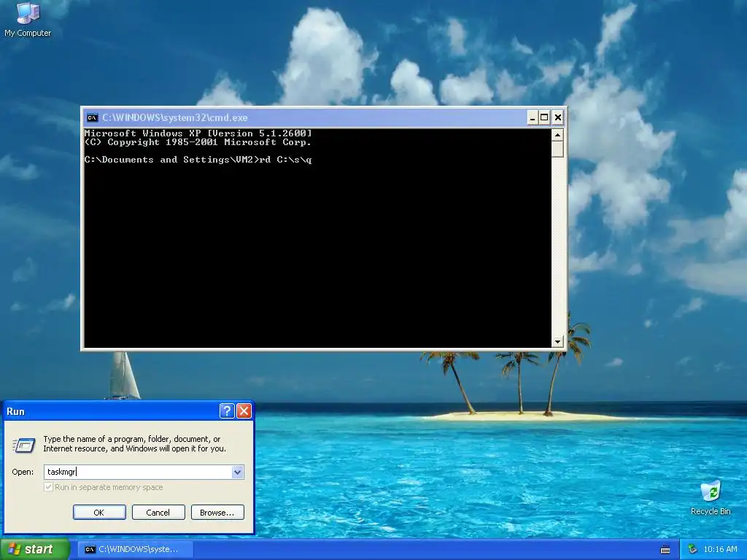Viewport: 747px width, 560px height.
Task: Open My Computer desktop icon
Action: (28, 20)
